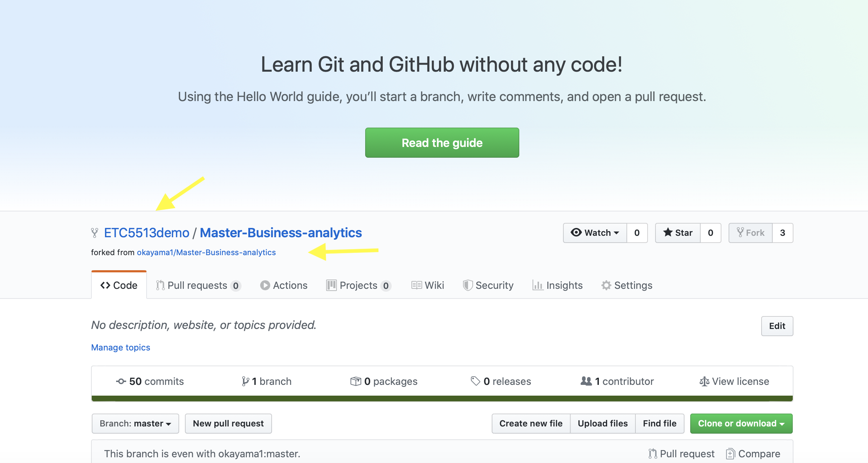This screenshot has width=868, height=463.
Task: Open the Watch notifications dropdown
Action: [595, 233]
